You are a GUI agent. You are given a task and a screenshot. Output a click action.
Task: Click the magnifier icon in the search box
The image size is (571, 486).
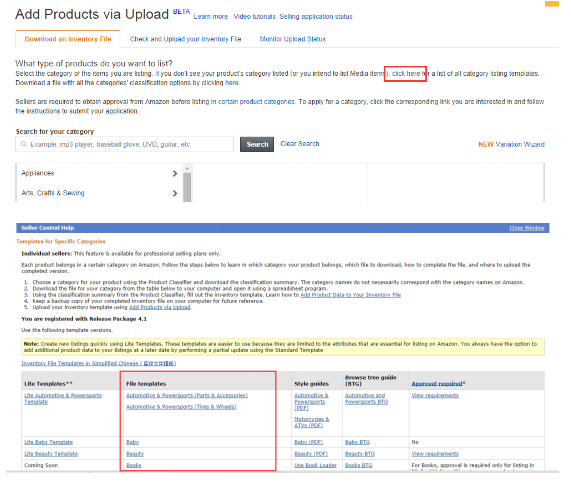click(24, 144)
